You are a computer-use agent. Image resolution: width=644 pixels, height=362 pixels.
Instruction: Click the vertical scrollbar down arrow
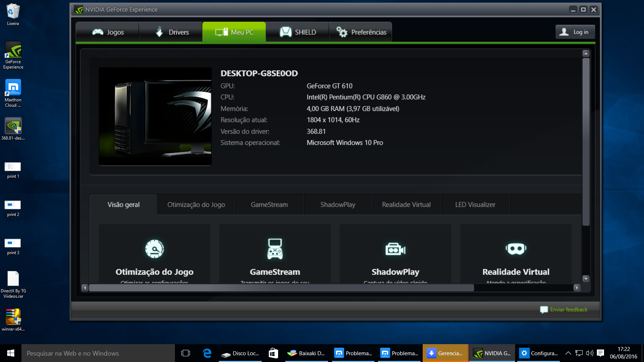(586, 279)
